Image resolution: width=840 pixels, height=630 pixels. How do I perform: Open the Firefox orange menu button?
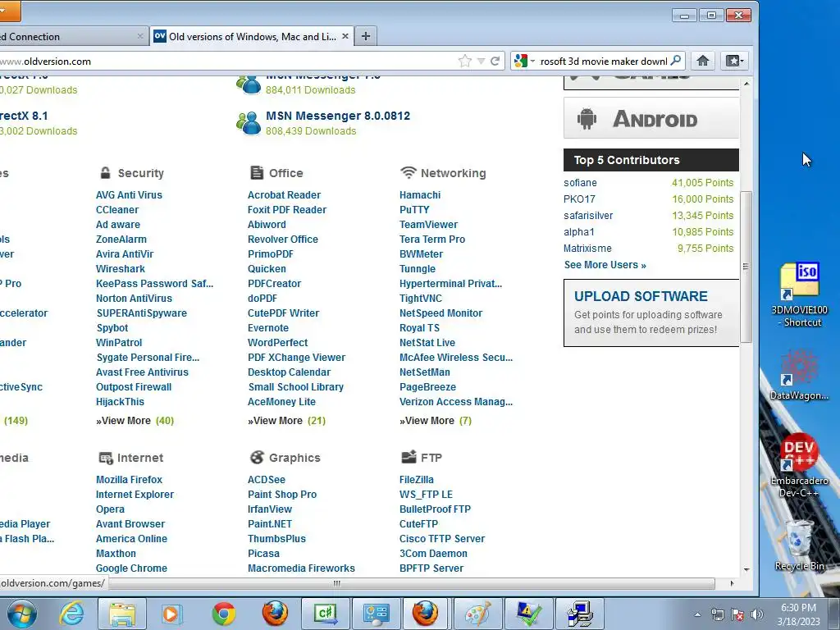pos(10,11)
